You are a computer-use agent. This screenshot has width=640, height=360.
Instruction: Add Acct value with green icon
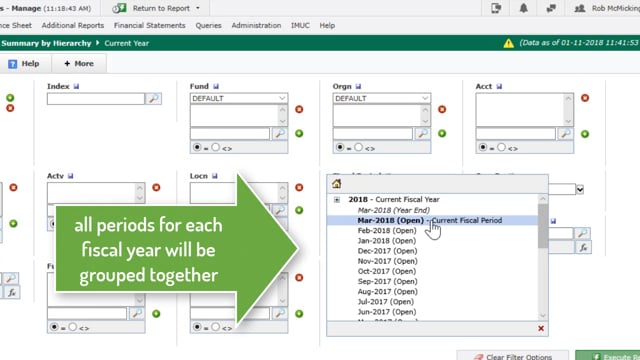[x=585, y=134]
